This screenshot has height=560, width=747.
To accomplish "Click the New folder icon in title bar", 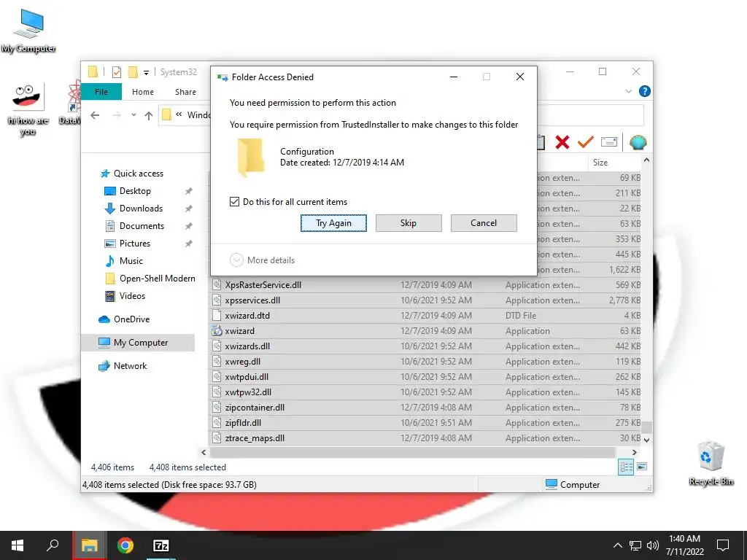I will click(133, 72).
